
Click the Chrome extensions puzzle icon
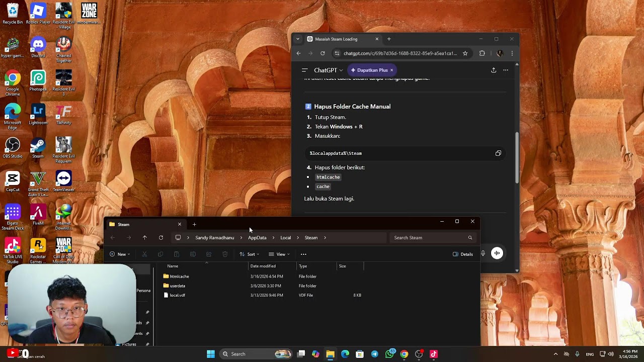[482, 53]
